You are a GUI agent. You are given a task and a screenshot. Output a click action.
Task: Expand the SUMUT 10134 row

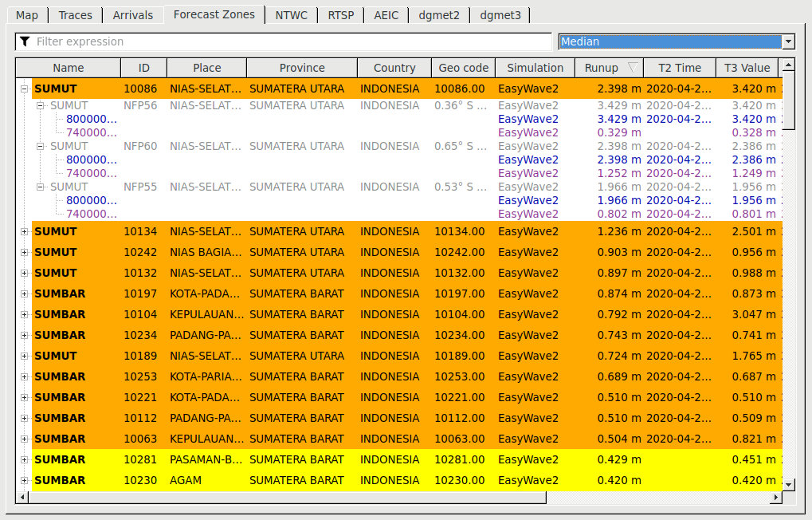(x=25, y=232)
